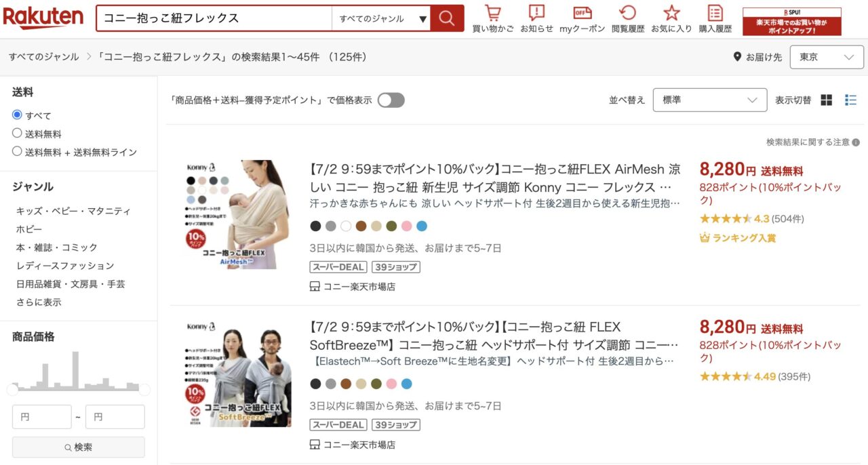Viewport: 868px width, 465px height.
Task: Open the shopping cart (買い物かご)
Action: 493,19
